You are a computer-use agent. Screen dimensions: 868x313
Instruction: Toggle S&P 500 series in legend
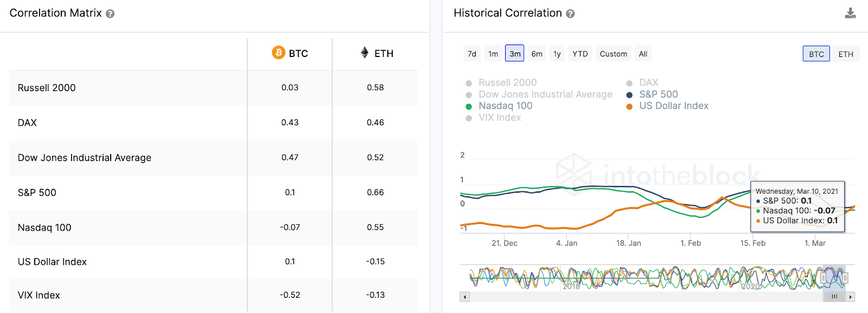coord(652,94)
